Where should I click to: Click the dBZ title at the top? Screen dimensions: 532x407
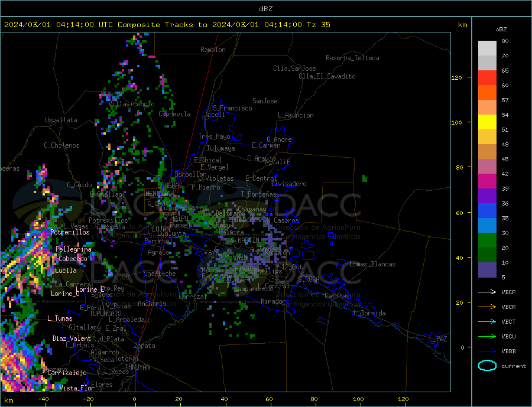coord(266,9)
